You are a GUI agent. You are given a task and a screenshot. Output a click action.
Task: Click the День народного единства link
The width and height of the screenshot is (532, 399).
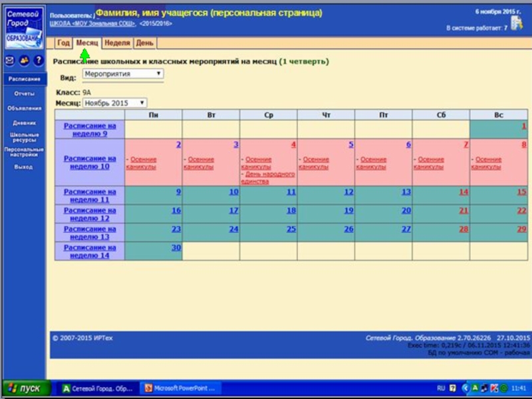point(268,178)
